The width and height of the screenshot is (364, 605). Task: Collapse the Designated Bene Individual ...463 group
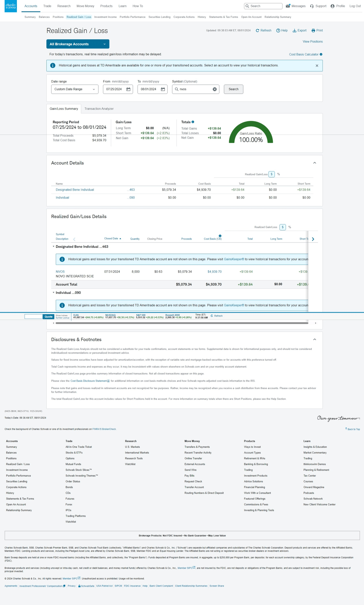[54, 247]
